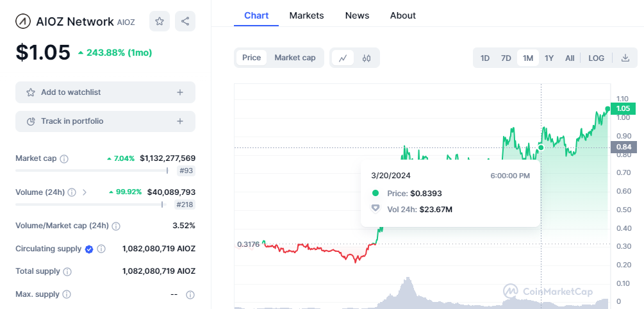Set chart range to 1Y
This screenshot has width=644, height=309.
(549, 58)
